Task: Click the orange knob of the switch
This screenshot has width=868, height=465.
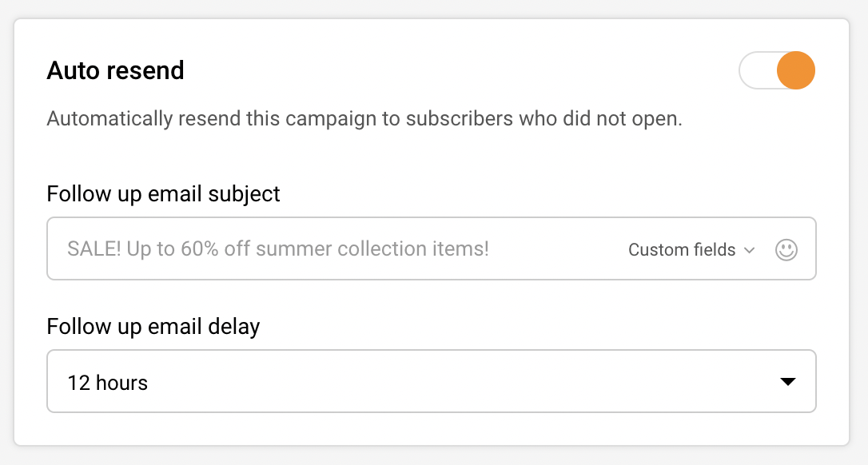Action: tap(795, 70)
